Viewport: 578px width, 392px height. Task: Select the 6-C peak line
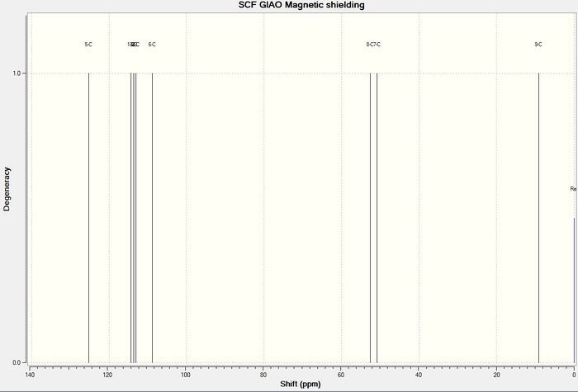click(152, 218)
